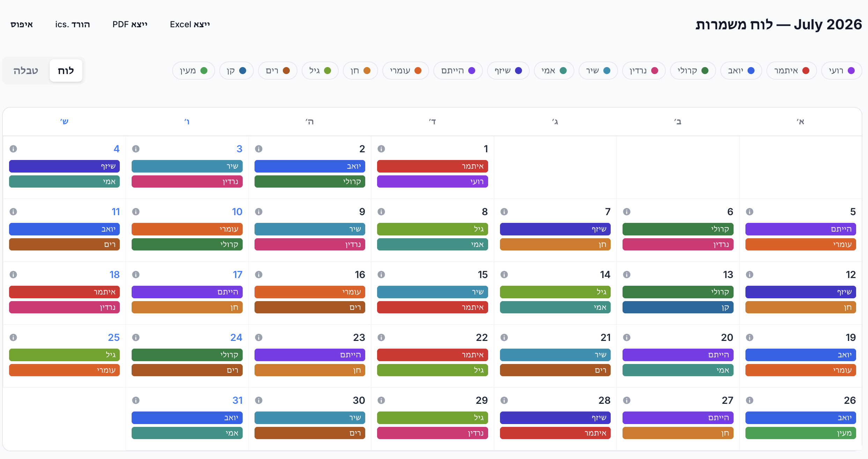
Task: Open info icon for day 26
Action: (750, 400)
